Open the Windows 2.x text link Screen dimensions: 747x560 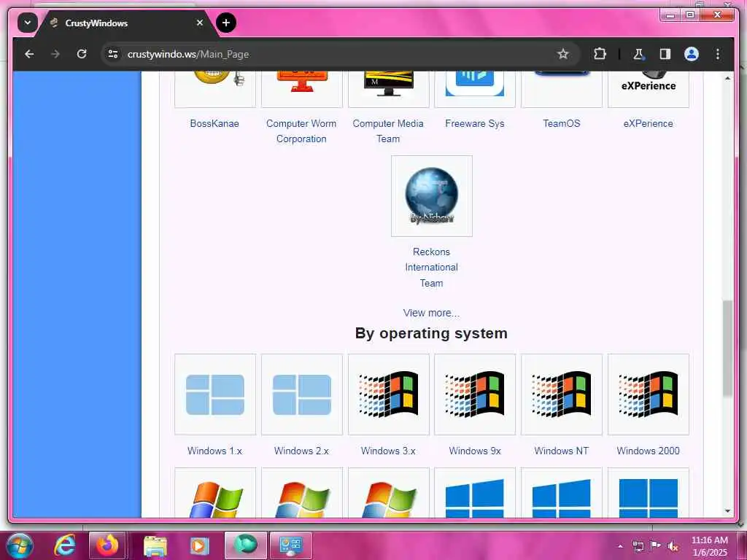[x=301, y=451]
